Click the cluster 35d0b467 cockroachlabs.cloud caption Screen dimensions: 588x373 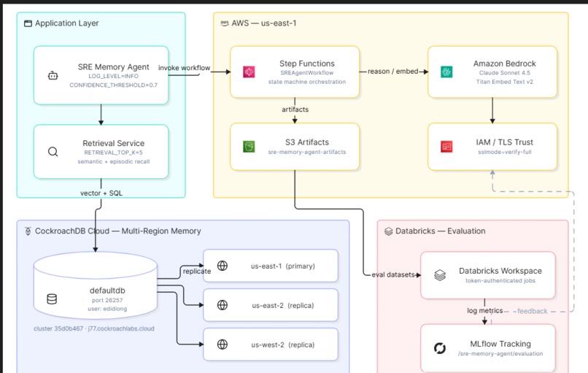pos(94,328)
